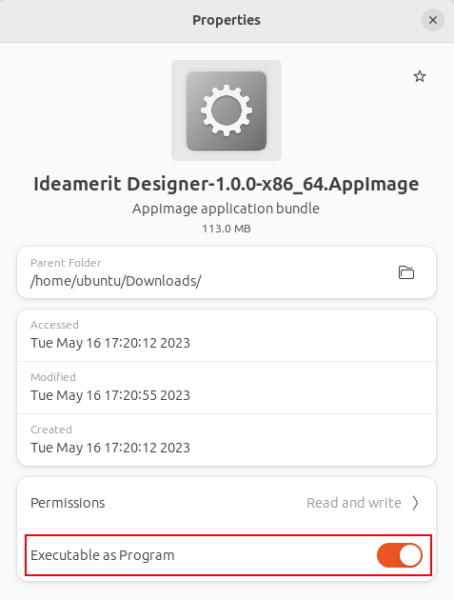454x600 pixels.
Task: Click the "Read and write" permission text
Action: [x=354, y=503]
